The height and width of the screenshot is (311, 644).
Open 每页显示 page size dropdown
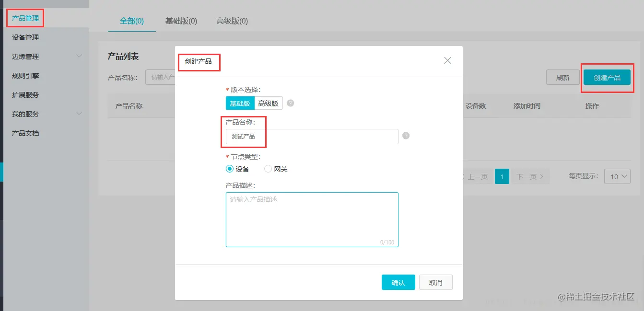pyautogui.click(x=617, y=176)
